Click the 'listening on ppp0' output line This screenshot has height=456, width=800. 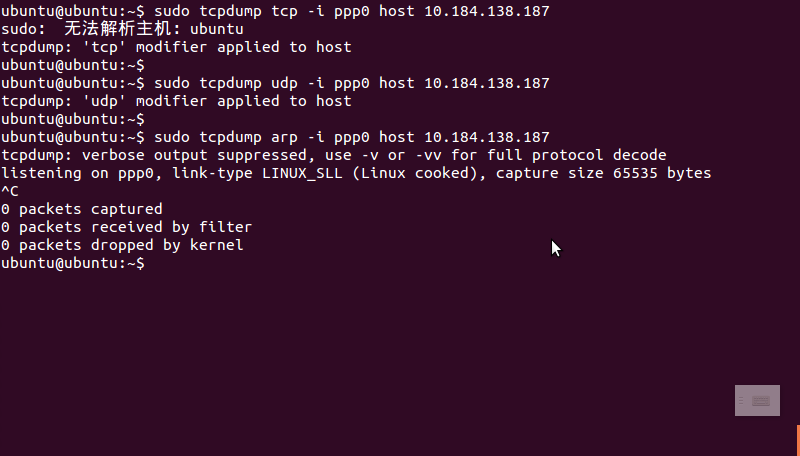356,173
